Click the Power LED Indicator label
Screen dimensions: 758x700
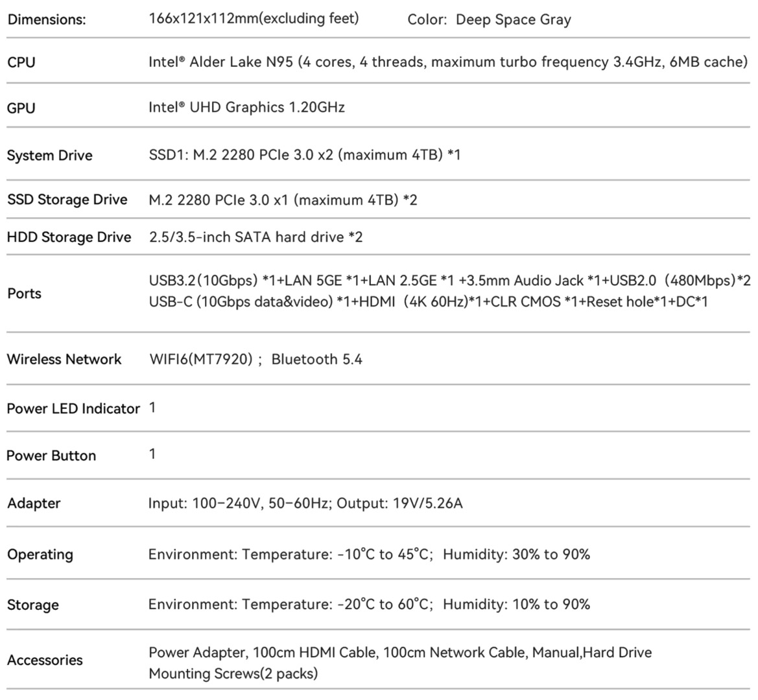[x=73, y=409]
